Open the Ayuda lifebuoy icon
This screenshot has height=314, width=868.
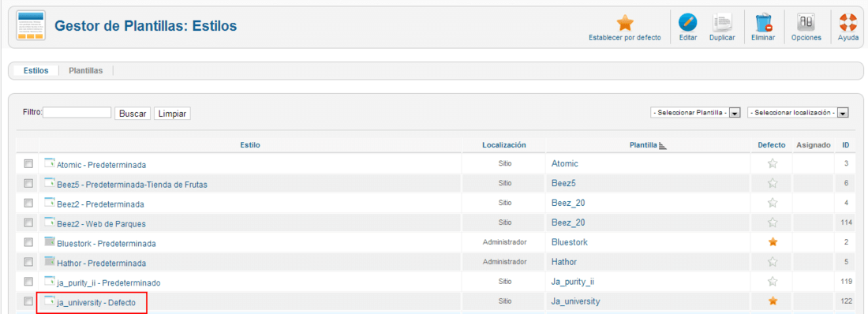tap(848, 23)
